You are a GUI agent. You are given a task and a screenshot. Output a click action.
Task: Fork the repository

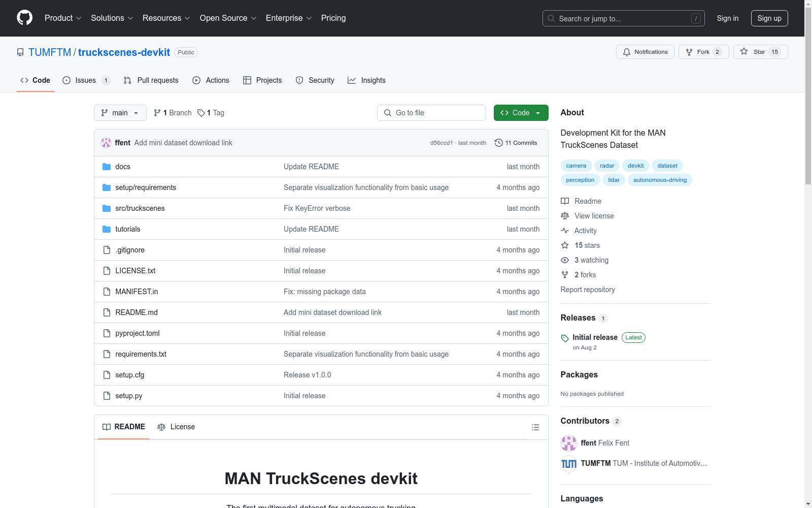click(703, 52)
